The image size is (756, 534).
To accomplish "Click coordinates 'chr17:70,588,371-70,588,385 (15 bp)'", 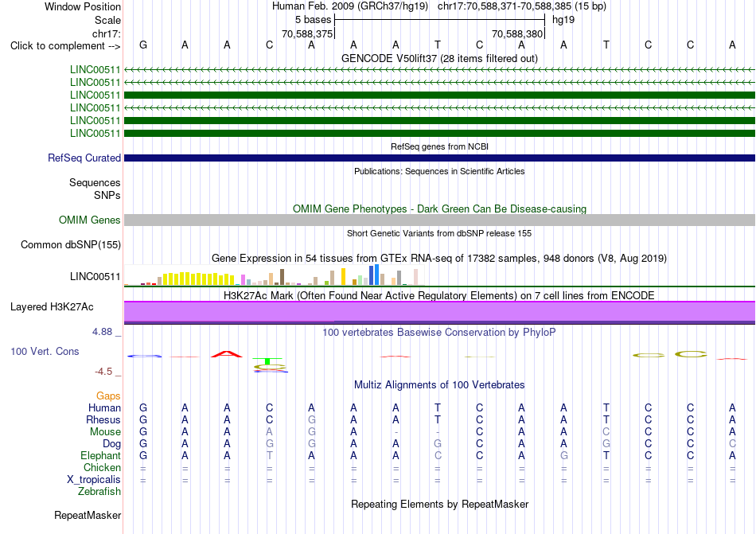I will tap(522, 6).
